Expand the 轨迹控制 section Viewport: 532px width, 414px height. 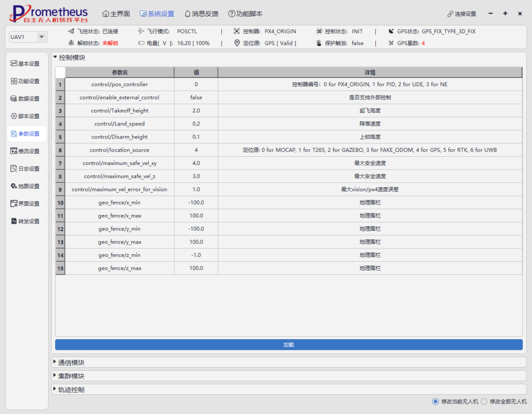click(x=55, y=390)
